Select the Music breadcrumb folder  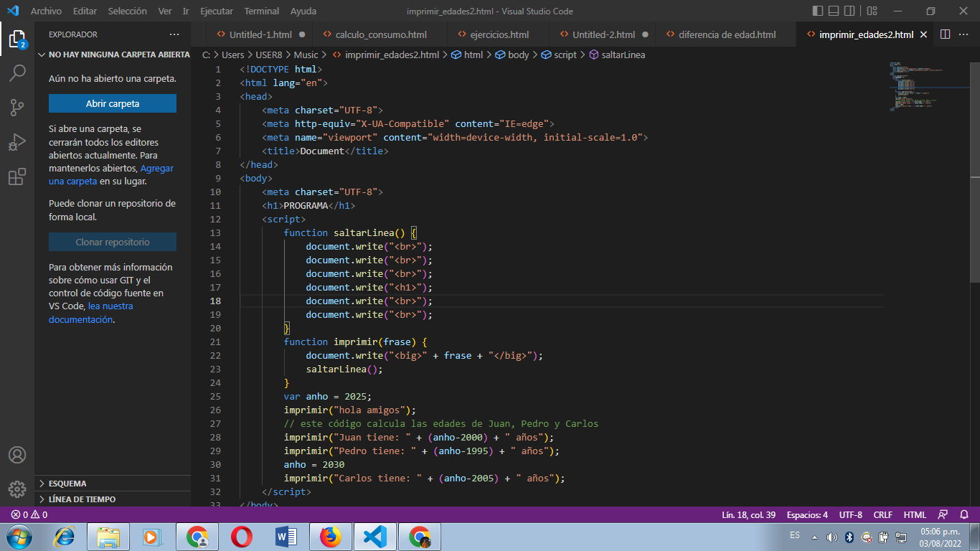pyautogui.click(x=306, y=55)
